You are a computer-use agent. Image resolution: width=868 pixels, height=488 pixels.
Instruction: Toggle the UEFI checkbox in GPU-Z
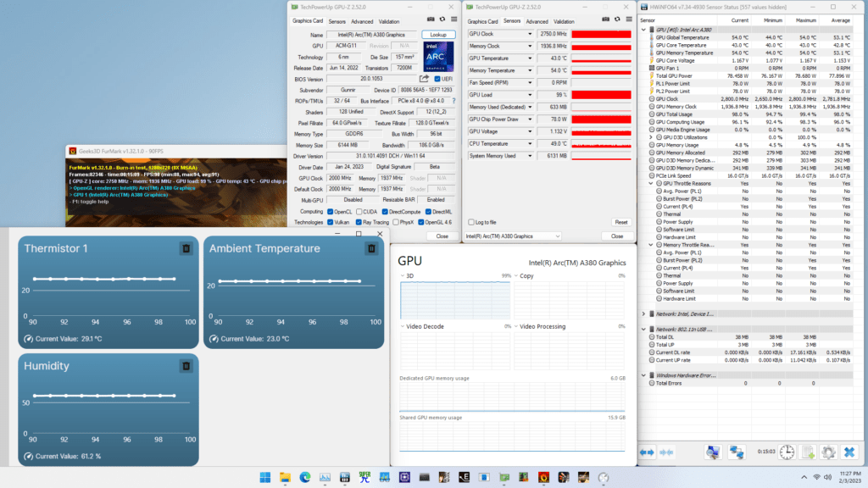(x=437, y=79)
